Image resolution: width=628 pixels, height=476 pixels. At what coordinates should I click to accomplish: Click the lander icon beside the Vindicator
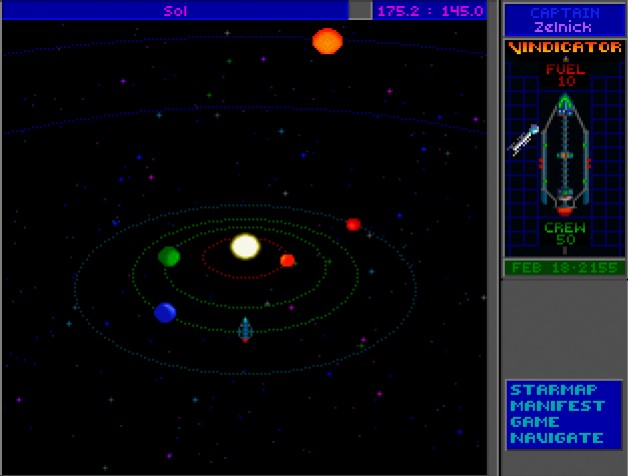(x=524, y=139)
